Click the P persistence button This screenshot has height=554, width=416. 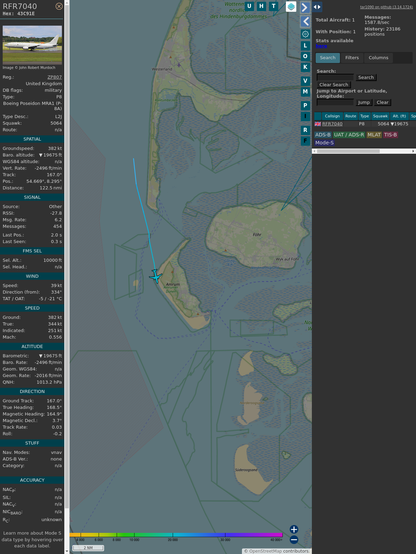click(305, 105)
